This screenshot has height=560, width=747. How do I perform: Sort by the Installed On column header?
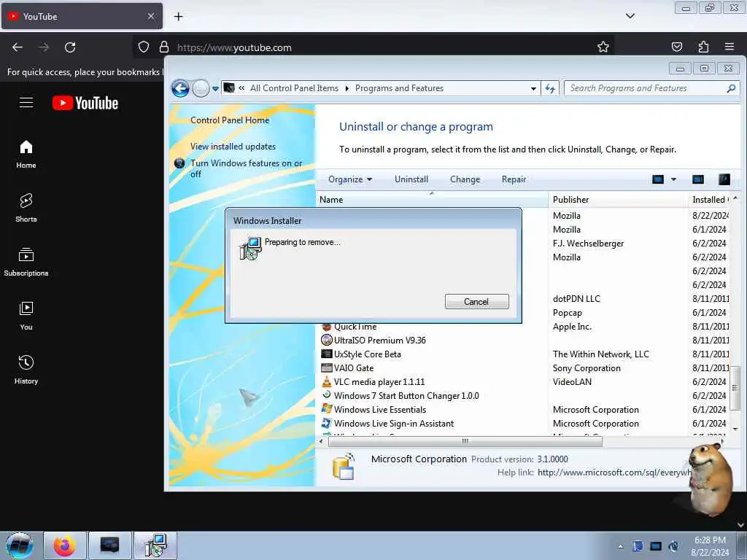tap(709, 200)
